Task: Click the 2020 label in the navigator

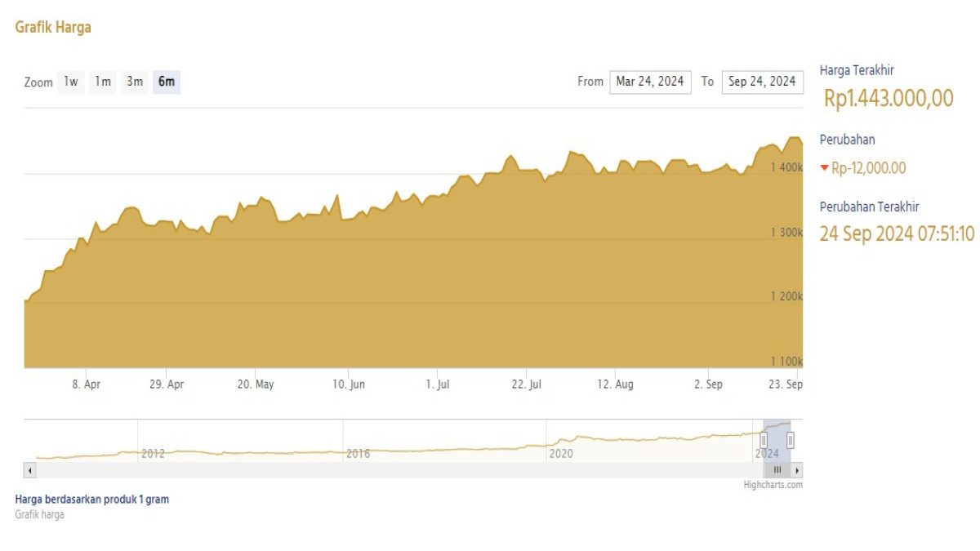Action: click(561, 453)
